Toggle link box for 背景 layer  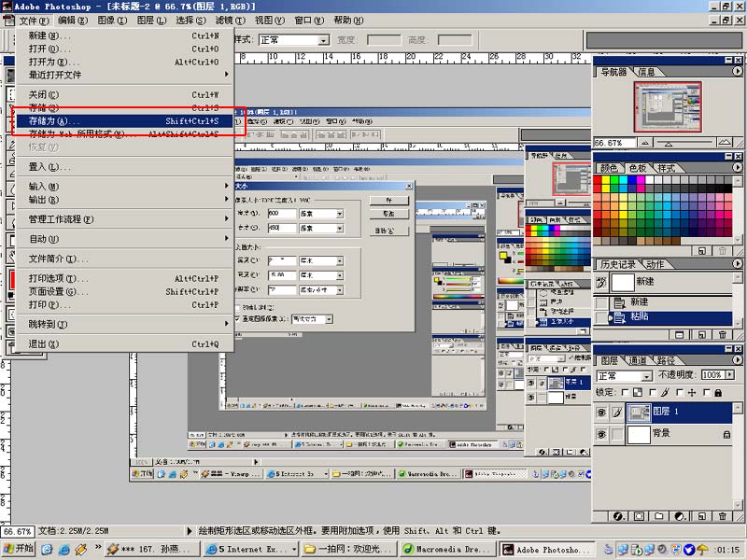617,434
